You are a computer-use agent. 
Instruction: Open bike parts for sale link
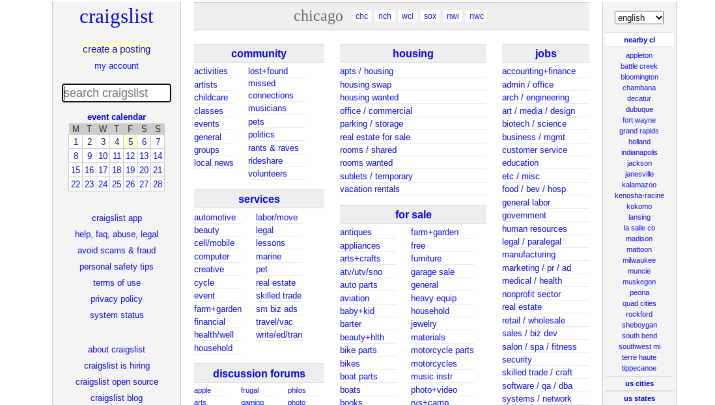coord(358,350)
